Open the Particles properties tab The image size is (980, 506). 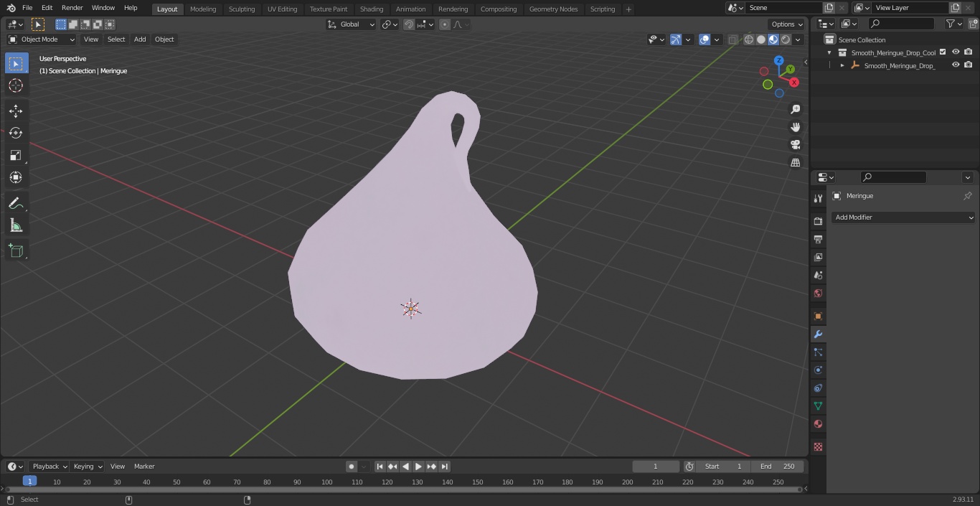(x=818, y=352)
